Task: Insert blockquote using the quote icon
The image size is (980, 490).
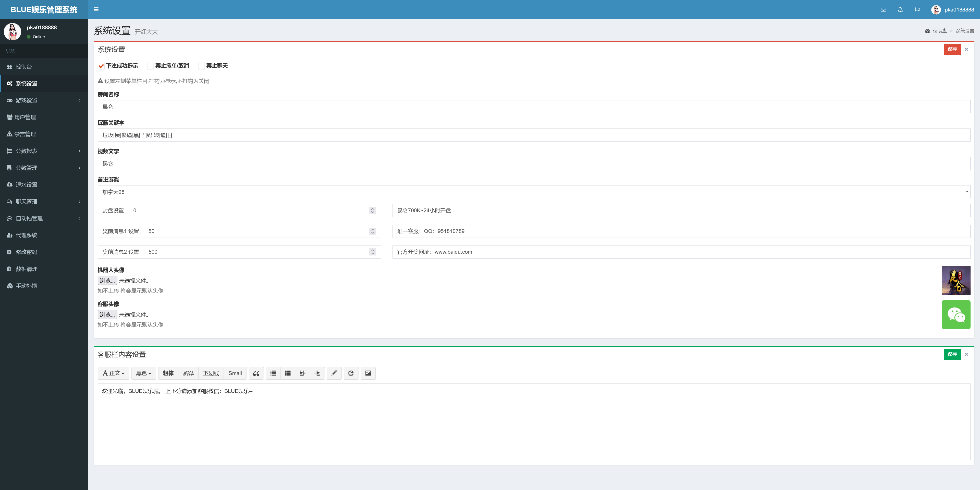Action: pos(256,374)
